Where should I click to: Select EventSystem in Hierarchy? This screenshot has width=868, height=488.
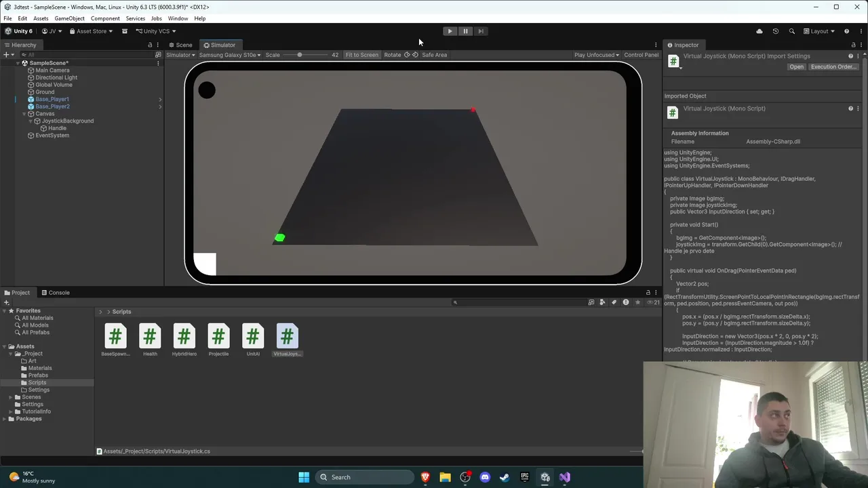(x=52, y=136)
